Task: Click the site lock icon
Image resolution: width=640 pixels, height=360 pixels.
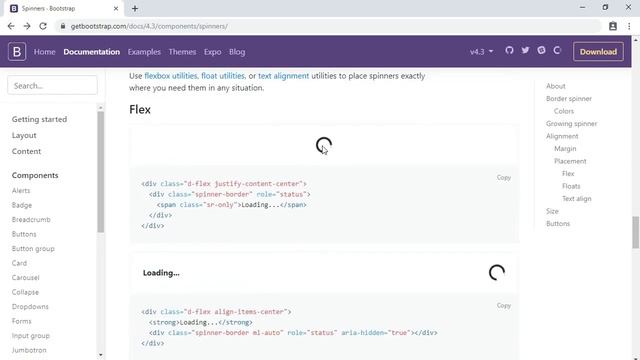Action: [62, 26]
